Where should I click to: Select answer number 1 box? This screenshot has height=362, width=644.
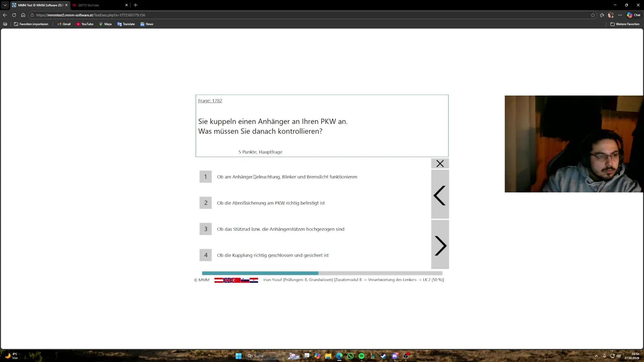pyautogui.click(x=205, y=176)
